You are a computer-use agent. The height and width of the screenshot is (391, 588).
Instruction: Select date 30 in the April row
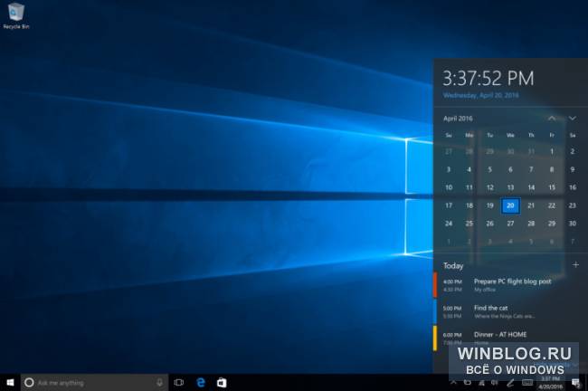pos(573,224)
